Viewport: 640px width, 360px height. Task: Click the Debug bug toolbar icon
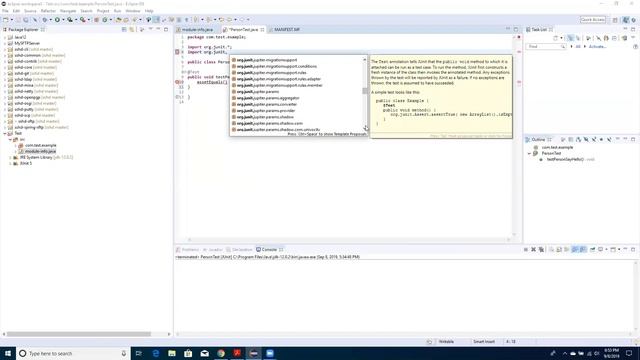pyautogui.click(x=44, y=20)
